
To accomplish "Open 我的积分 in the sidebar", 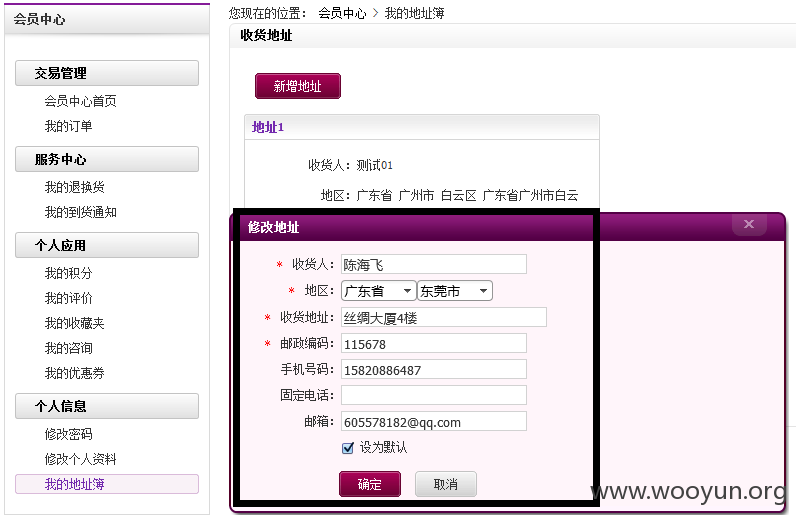I will click(69, 273).
